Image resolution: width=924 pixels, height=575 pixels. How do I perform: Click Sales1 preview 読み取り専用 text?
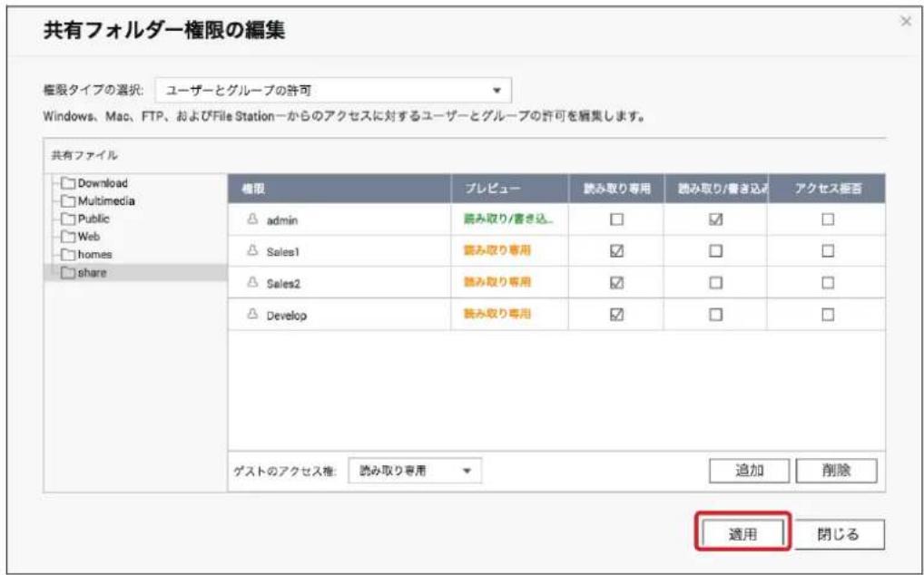click(496, 250)
